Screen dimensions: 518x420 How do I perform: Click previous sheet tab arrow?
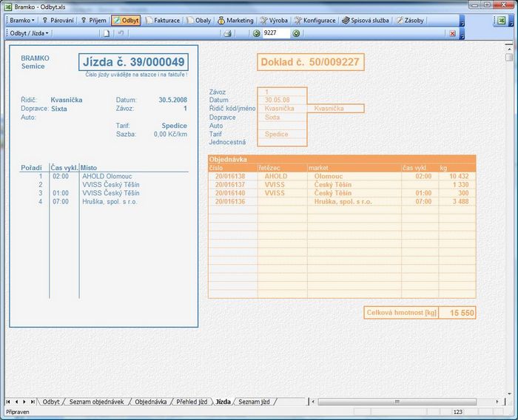click(x=16, y=402)
